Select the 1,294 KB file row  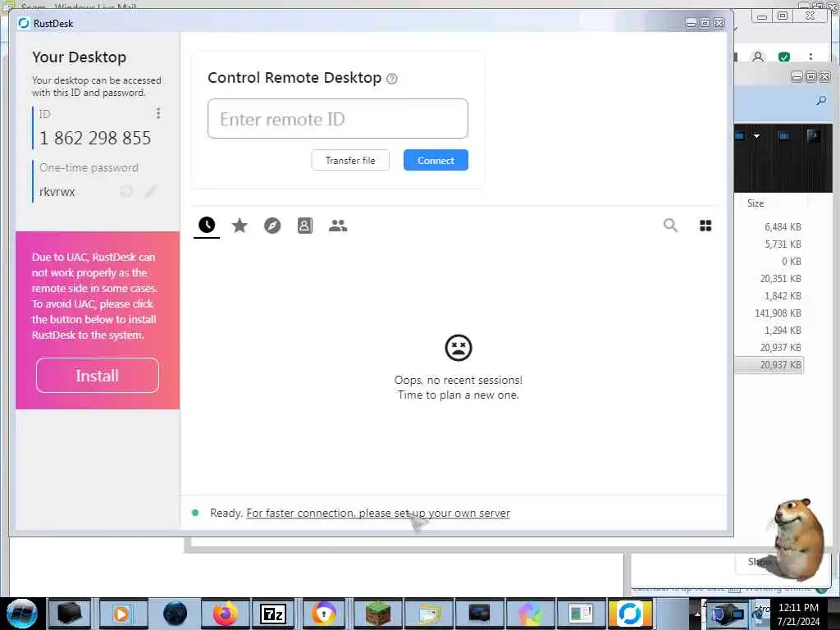(x=769, y=330)
